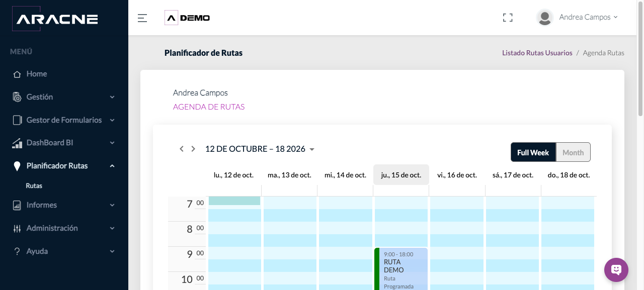
Task: Go to next week arrow
Action: [x=193, y=149]
